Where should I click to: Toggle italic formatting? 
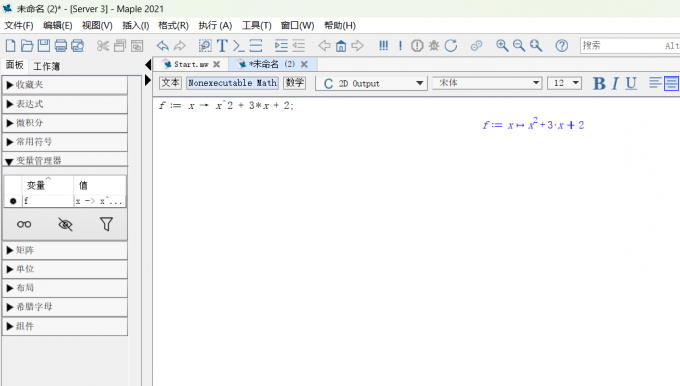[615, 83]
